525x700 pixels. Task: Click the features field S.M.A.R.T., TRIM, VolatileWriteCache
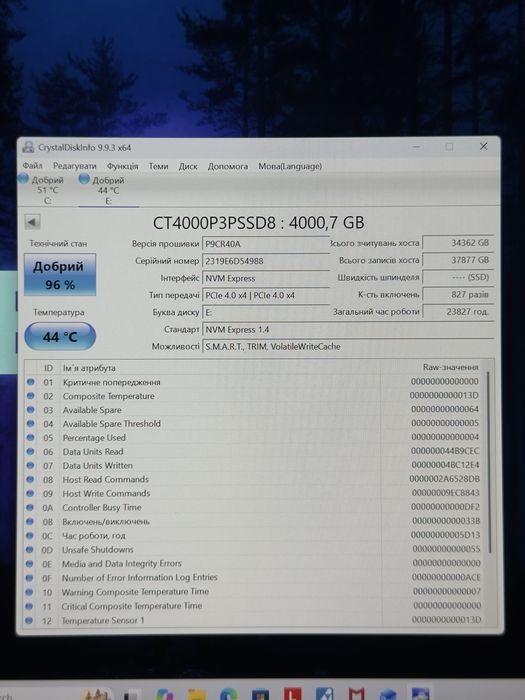(x=348, y=346)
